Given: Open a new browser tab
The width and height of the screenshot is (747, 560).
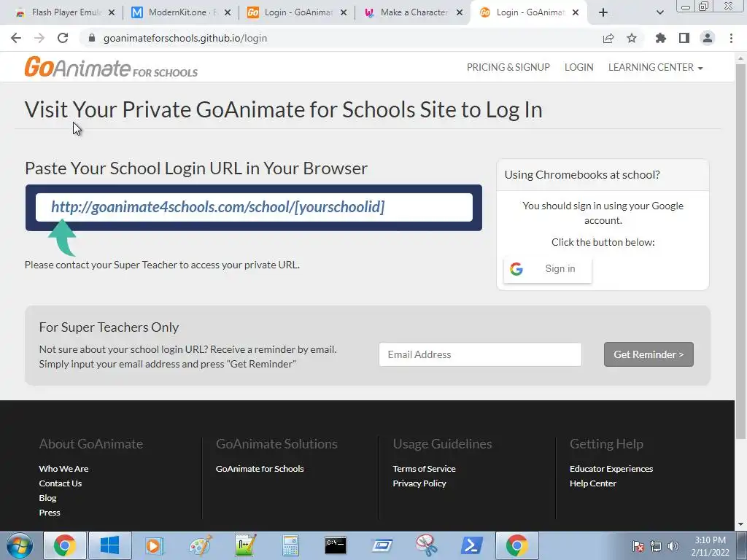Looking at the screenshot, I should coord(603,12).
